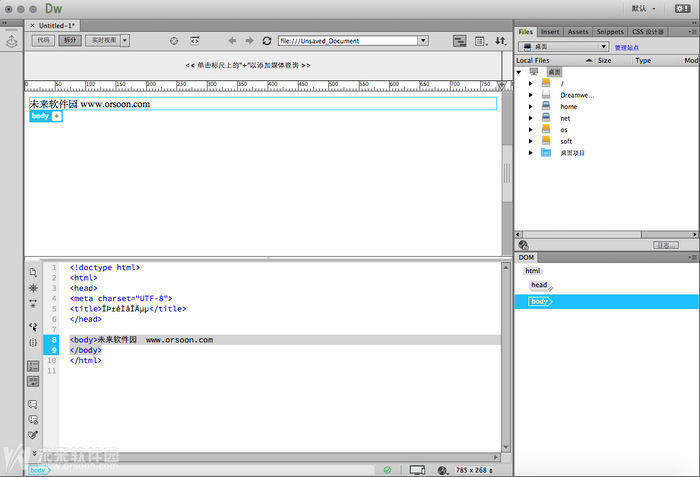Screen dimensions: 700x477
Task: Switch to the Files tab
Action: [x=525, y=32]
